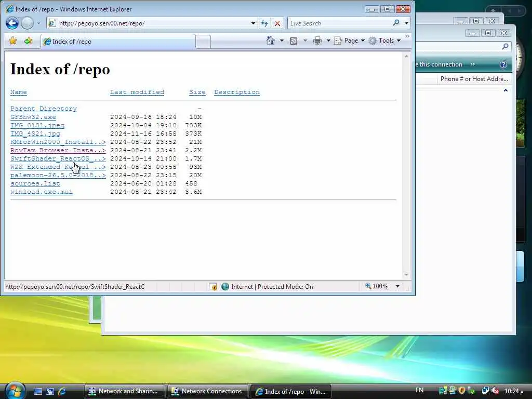Click the Live Search magnifier icon
Screen dimensions: 532x399
tap(396, 23)
